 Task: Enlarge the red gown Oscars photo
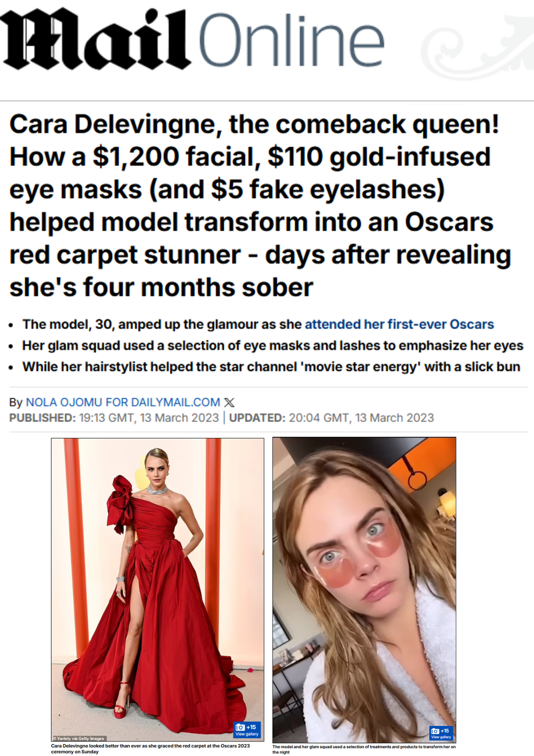pyautogui.click(x=158, y=589)
